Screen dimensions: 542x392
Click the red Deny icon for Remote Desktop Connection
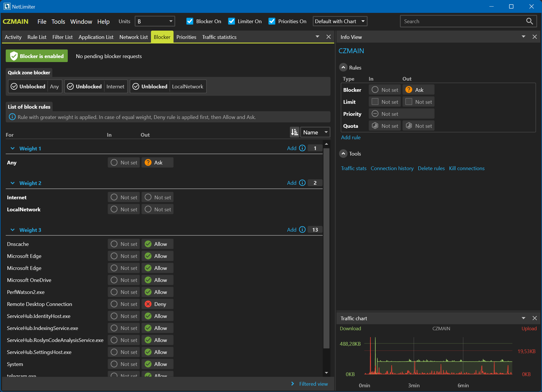tap(148, 304)
